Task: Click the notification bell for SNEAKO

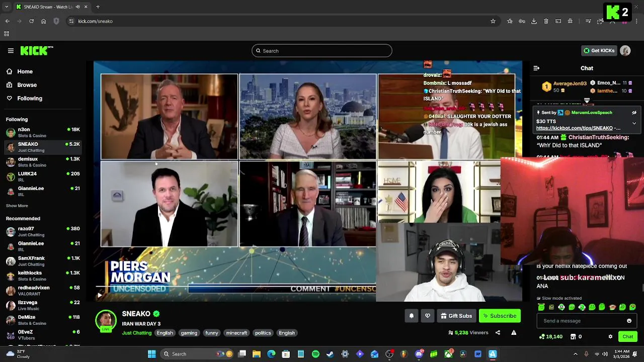Action: [412, 316]
